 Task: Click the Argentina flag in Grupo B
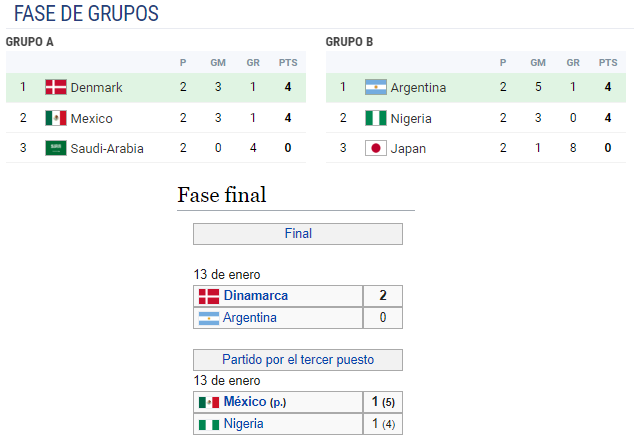pos(376,87)
